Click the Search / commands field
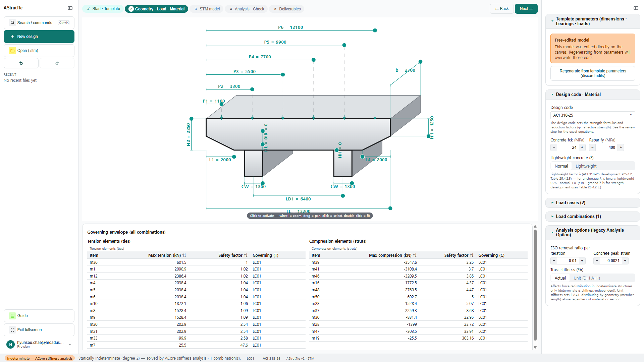 pyautogui.click(x=39, y=23)
